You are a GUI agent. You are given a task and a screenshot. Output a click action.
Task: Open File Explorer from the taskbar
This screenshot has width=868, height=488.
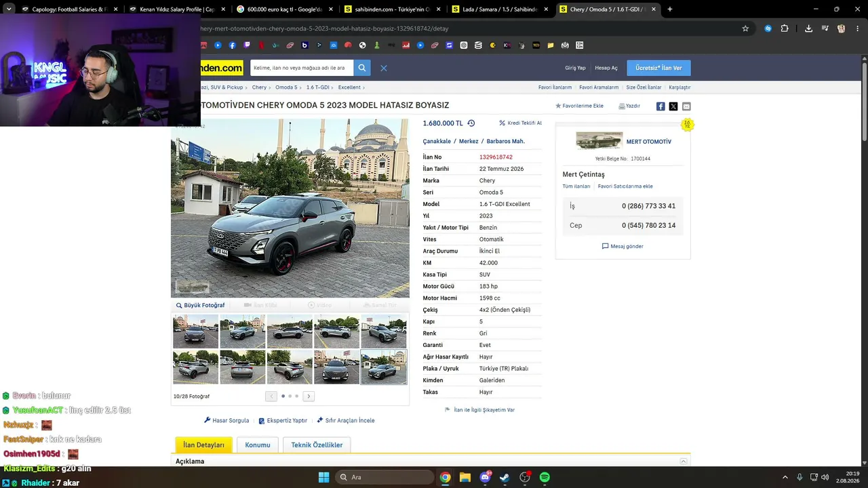pyautogui.click(x=465, y=477)
